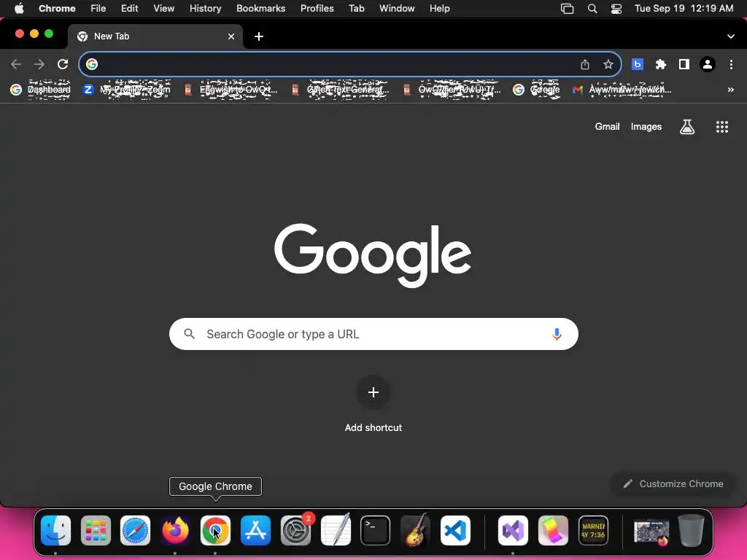Open the Google bookmark in bookmarks bar

pos(536,90)
